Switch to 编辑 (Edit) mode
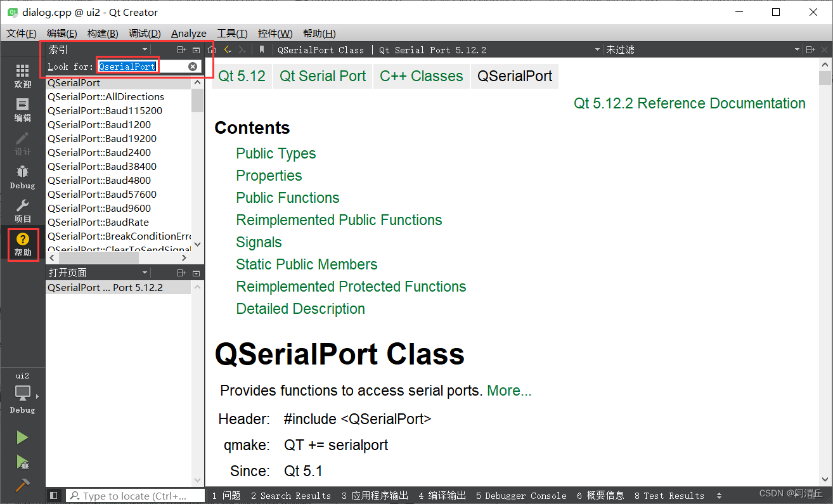The image size is (833, 504). pos(22,110)
